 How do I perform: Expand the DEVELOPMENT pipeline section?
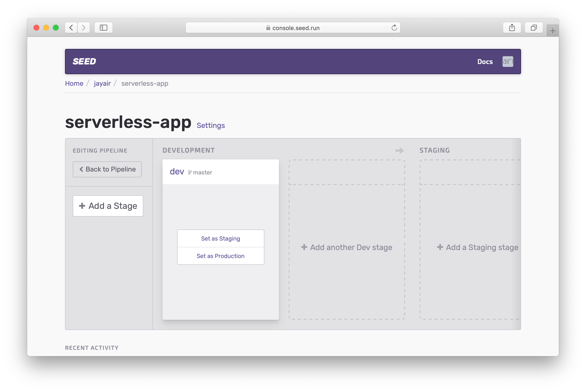click(188, 150)
